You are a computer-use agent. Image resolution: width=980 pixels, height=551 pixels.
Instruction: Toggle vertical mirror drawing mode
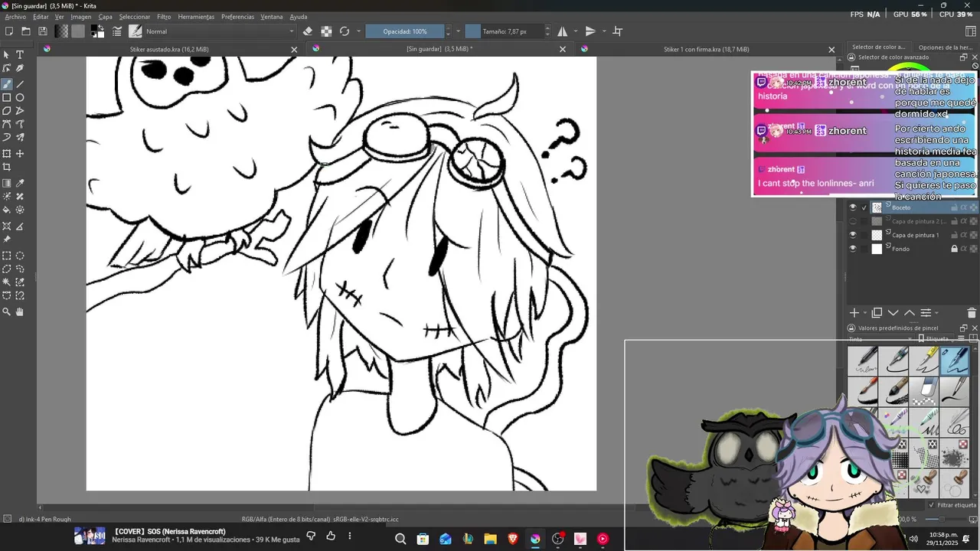click(590, 31)
